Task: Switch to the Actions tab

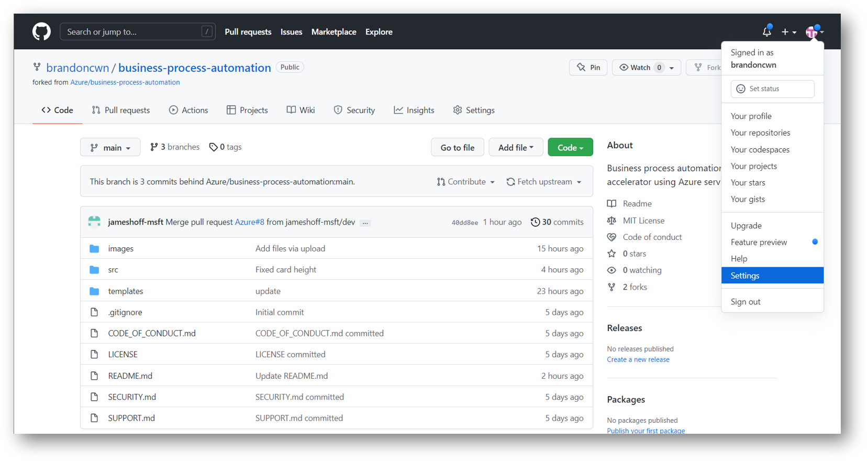Action: point(188,110)
